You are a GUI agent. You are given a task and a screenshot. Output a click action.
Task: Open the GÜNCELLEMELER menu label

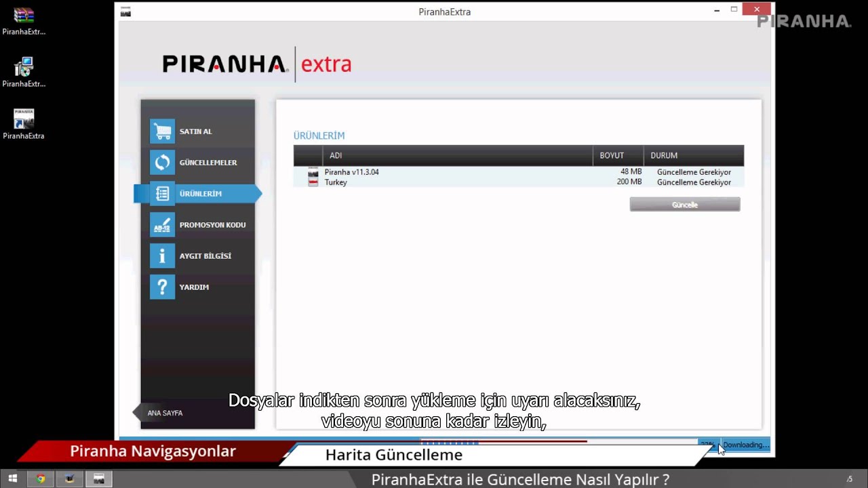point(208,163)
